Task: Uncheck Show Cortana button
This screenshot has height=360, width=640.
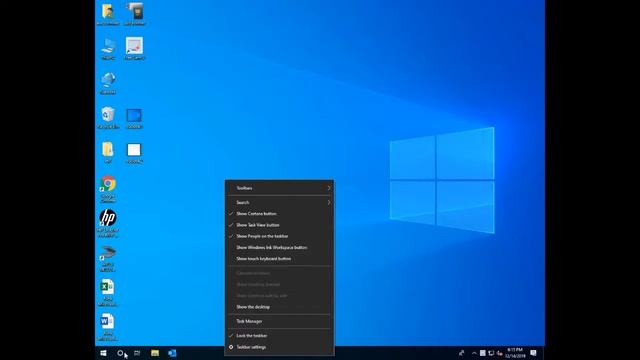Action: (279, 214)
